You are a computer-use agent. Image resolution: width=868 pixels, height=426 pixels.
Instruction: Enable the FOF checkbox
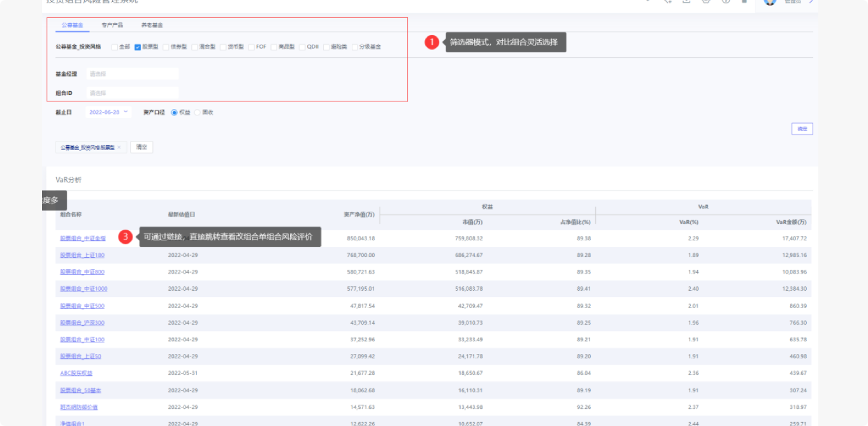coord(252,47)
